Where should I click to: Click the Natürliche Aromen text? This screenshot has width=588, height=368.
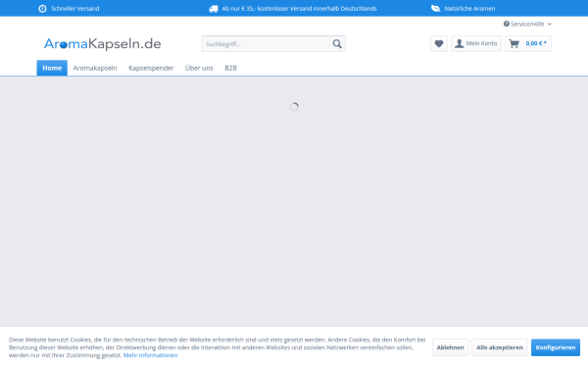(469, 9)
